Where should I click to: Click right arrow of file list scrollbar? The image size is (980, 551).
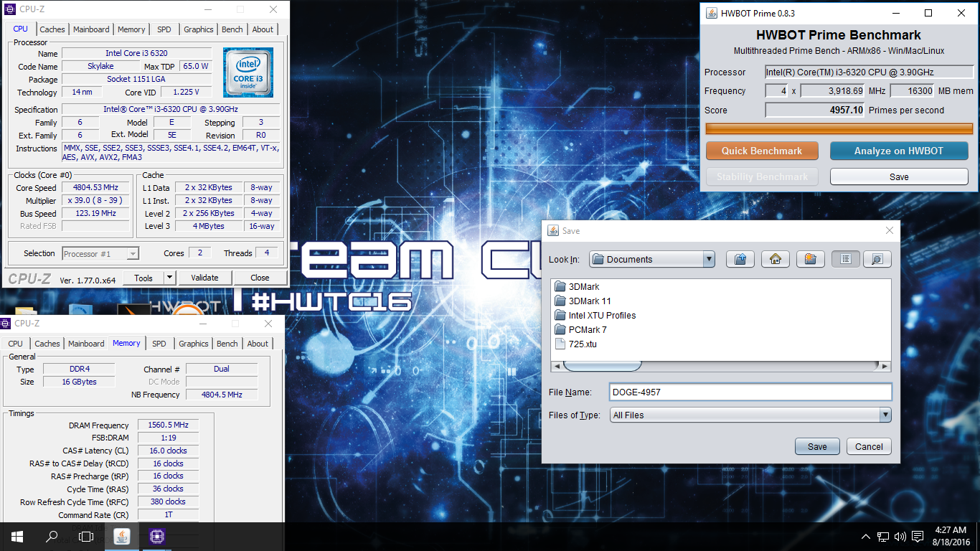click(885, 366)
